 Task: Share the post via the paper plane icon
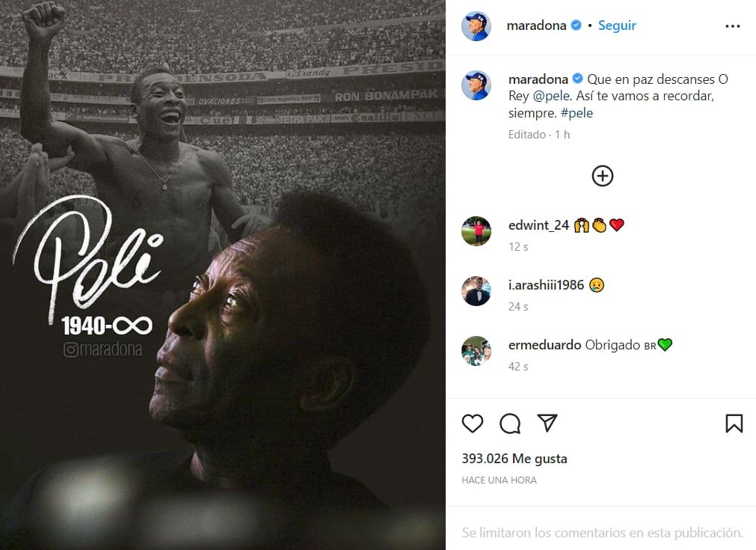(x=547, y=423)
